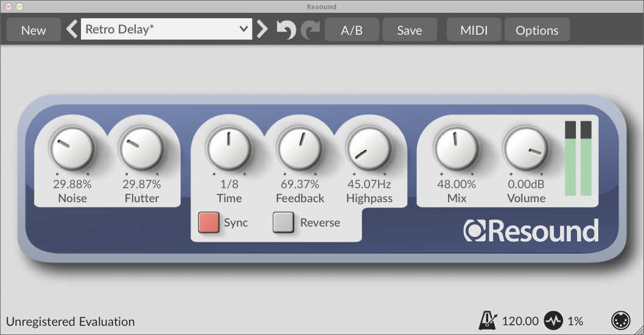Click the Highpass knob

tap(369, 149)
